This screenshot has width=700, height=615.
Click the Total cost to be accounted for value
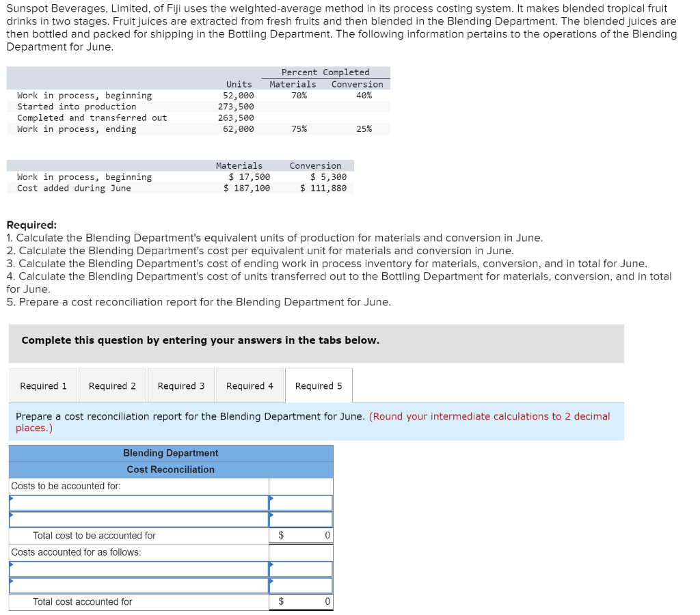pos(301,536)
